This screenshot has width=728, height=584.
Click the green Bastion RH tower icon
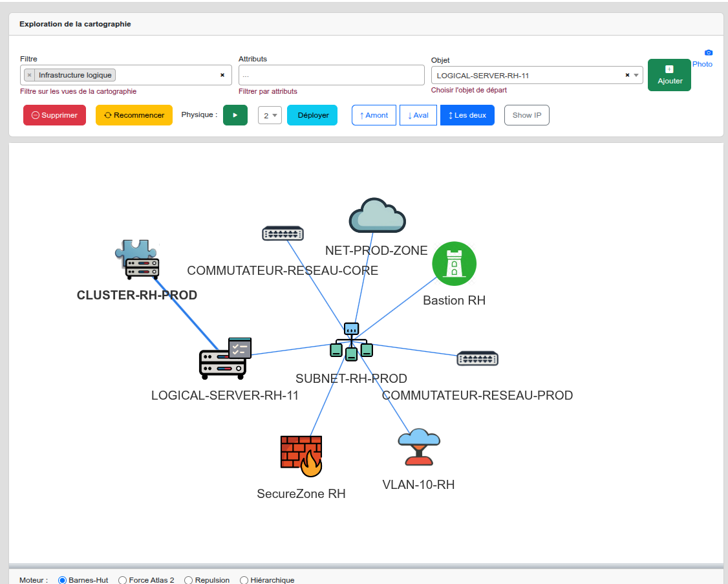454,264
